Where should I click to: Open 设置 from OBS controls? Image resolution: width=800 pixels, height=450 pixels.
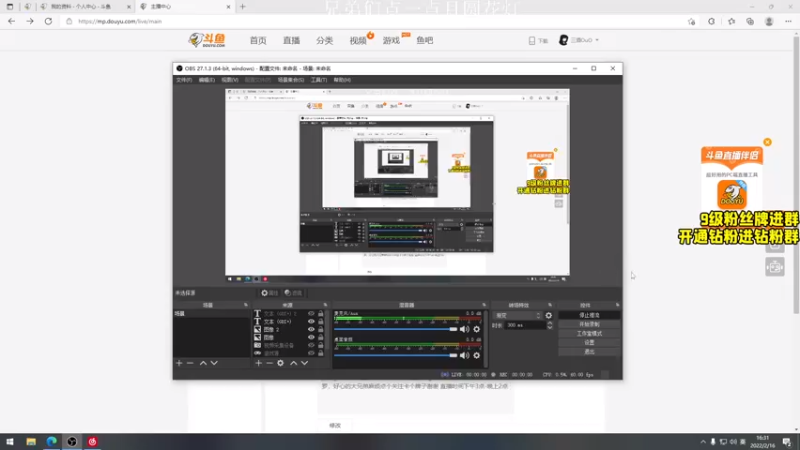(589, 343)
